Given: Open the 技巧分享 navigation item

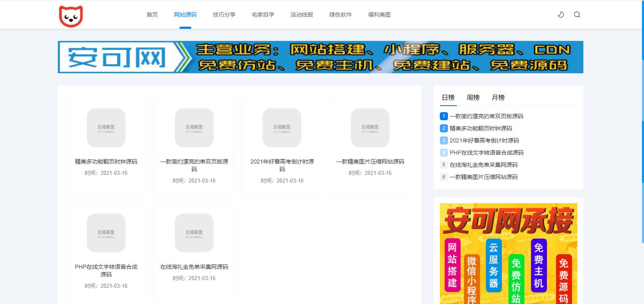Looking at the screenshot, I should (x=224, y=15).
